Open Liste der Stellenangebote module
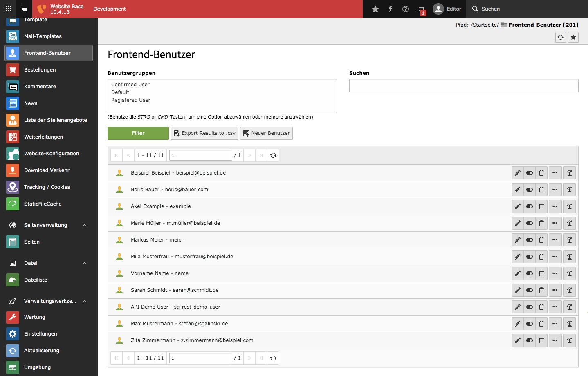 pos(49,120)
